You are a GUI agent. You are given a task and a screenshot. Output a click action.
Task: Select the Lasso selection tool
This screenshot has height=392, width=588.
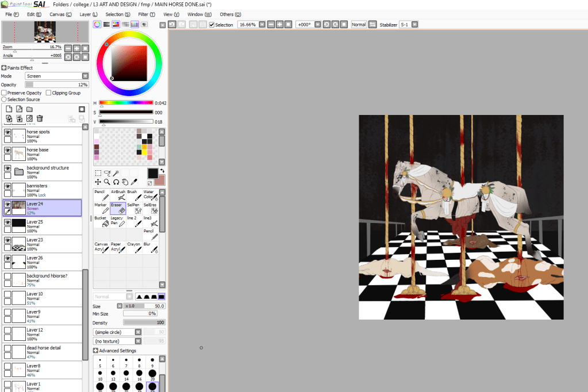(x=107, y=173)
